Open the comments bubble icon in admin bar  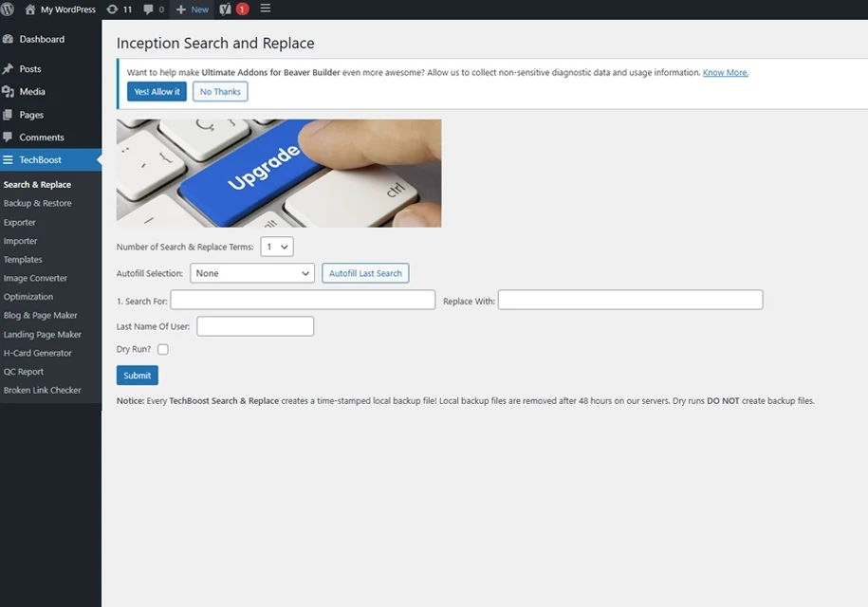click(x=148, y=9)
